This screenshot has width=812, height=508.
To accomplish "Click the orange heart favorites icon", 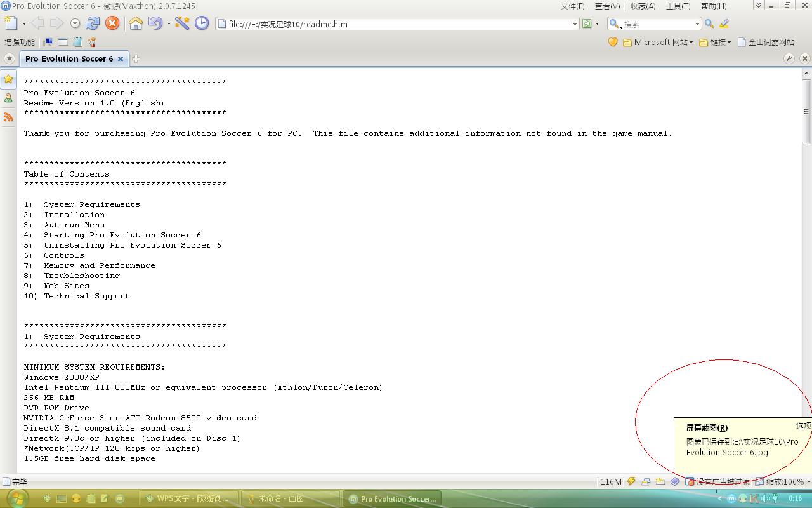I will (x=613, y=42).
